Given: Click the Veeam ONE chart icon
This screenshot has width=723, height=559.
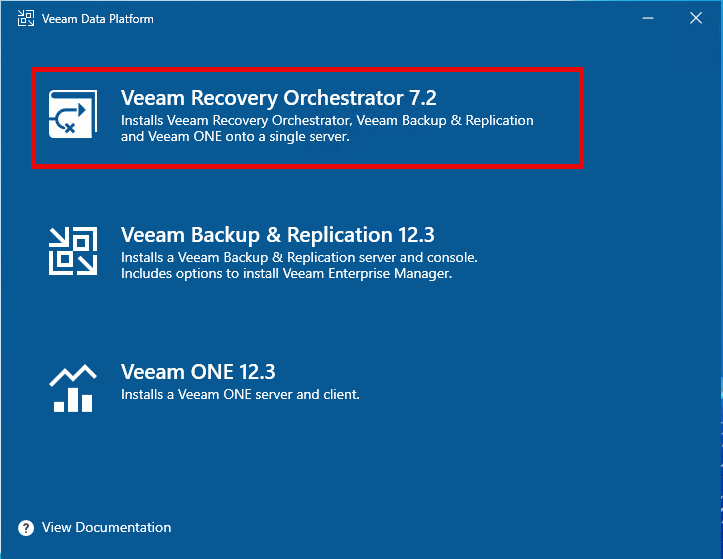Looking at the screenshot, I should click(72, 387).
